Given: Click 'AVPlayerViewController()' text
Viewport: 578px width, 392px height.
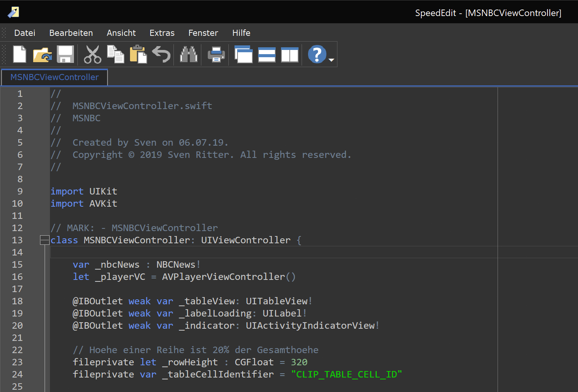Looking at the screenshot, I should coord(229,276).
